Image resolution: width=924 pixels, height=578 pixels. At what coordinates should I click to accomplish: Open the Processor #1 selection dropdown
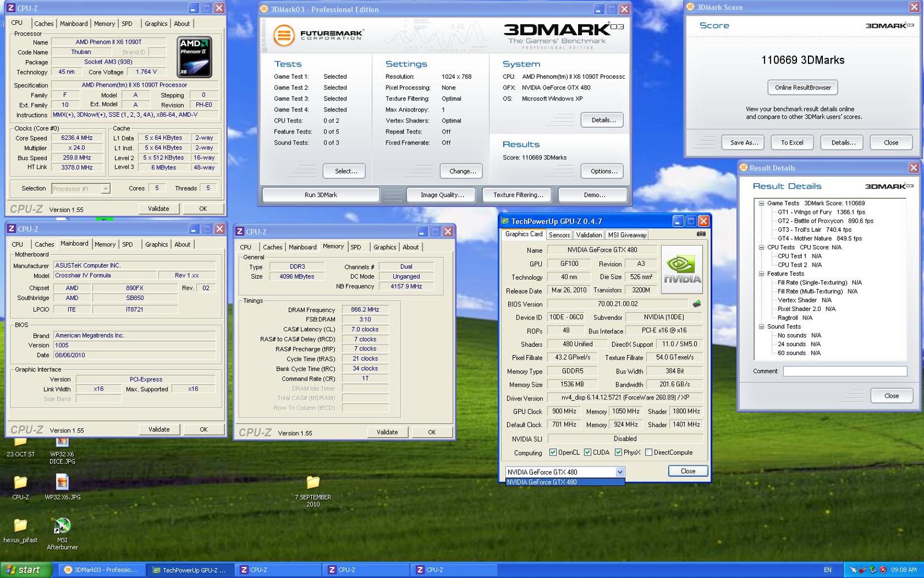point(105,188)
